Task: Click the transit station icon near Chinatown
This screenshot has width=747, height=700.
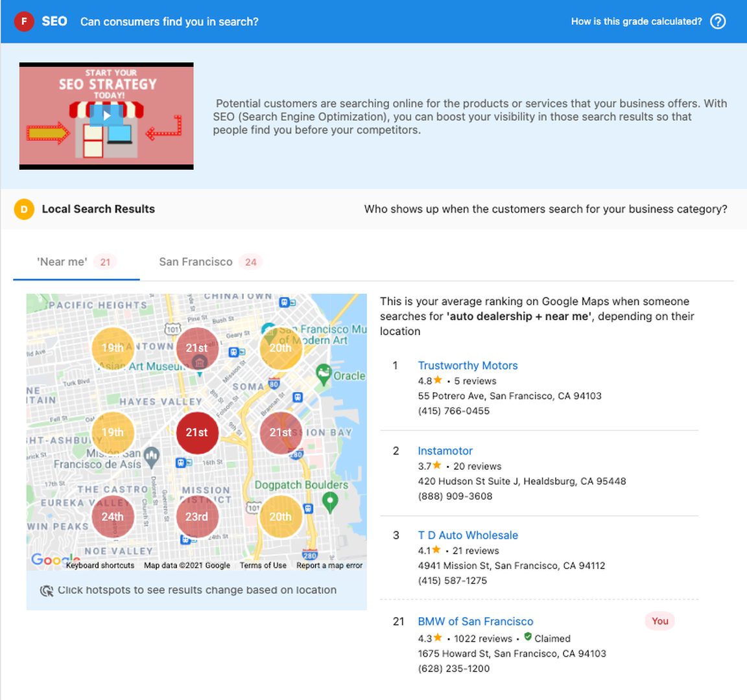Action: click(x=285, y=302)
